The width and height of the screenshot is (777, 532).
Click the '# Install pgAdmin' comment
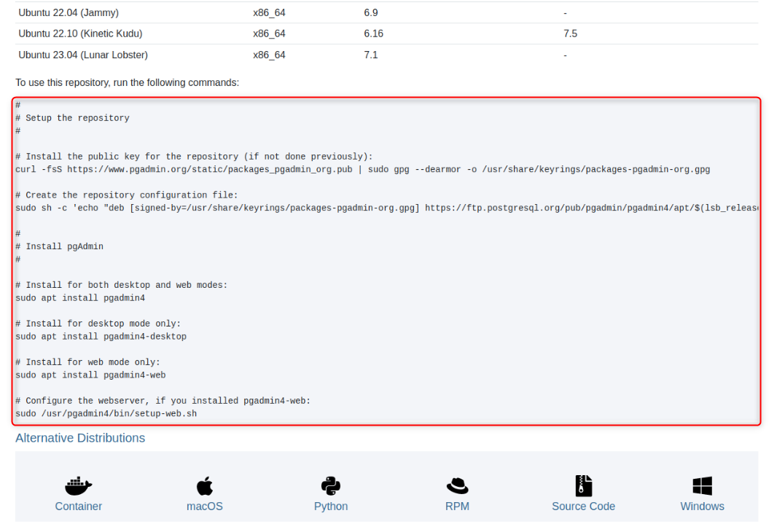tap(60, 246)
